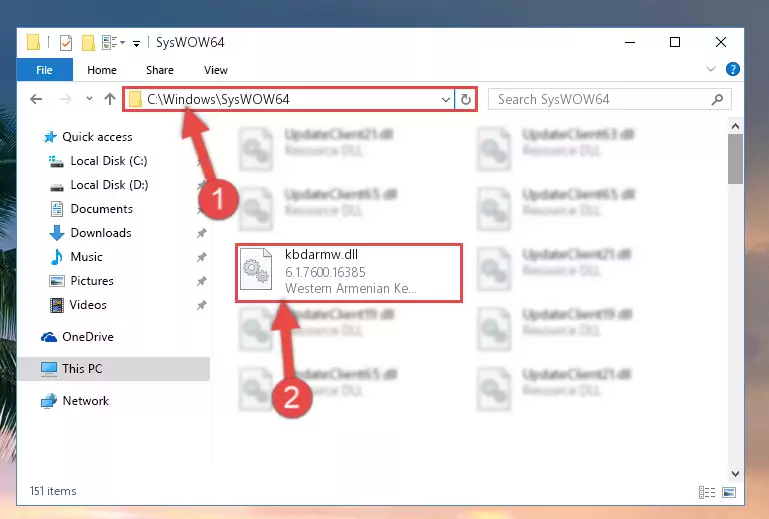Click the scroll up arrow
This screenshot has height=519, width=769.
coord(735,127)
